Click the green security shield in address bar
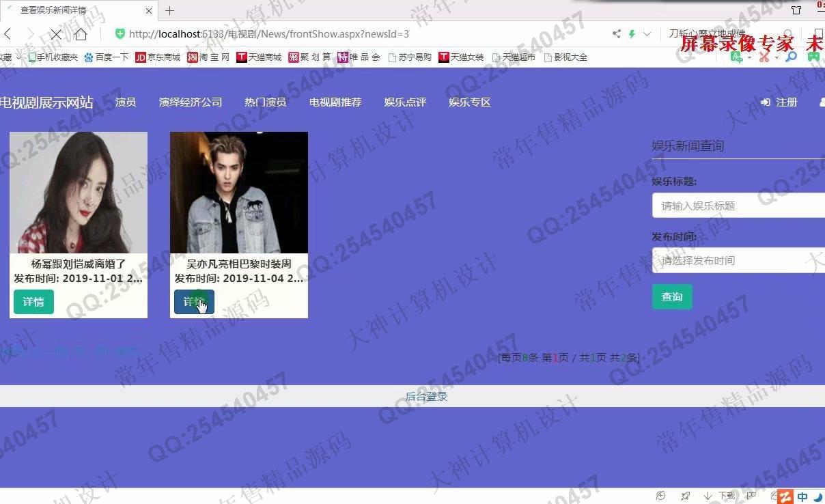 tap(120, 34)
